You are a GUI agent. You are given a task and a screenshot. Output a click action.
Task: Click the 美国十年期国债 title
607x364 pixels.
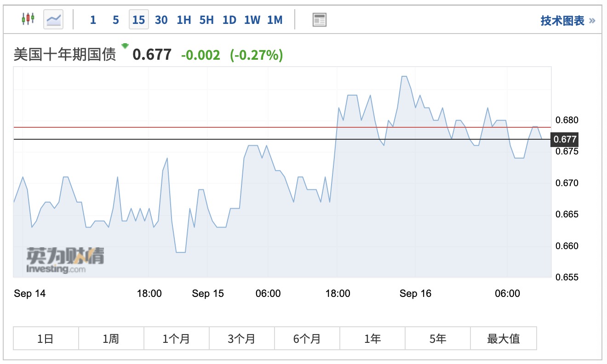pos(65,55)
